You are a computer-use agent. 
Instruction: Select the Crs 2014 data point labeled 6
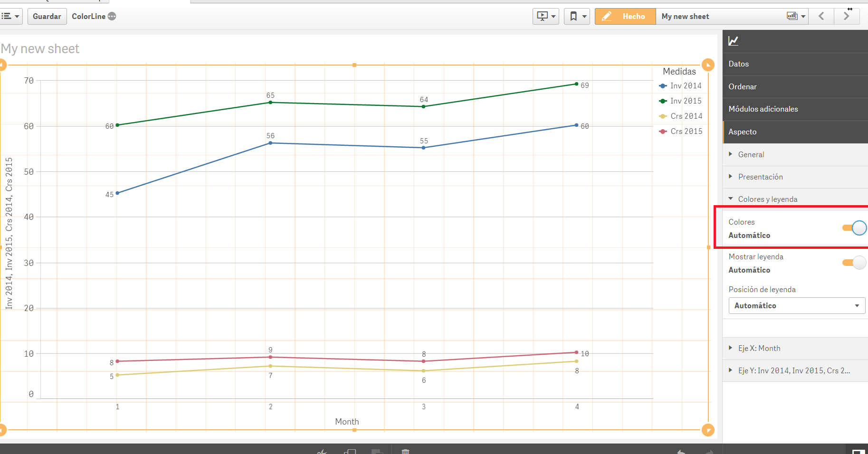pyautogui.click(x=424, y=371)
